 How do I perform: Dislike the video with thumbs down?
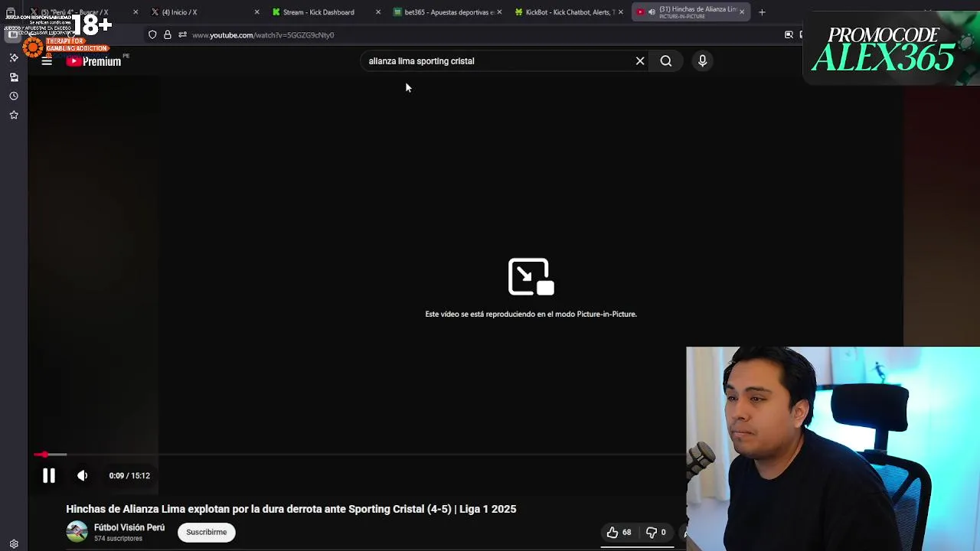point(655,532)
